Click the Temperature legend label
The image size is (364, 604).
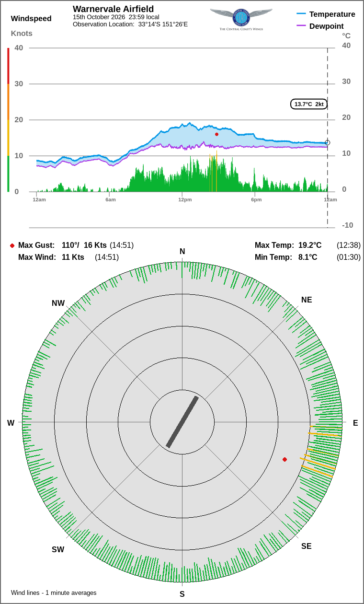tap(332, 14)
